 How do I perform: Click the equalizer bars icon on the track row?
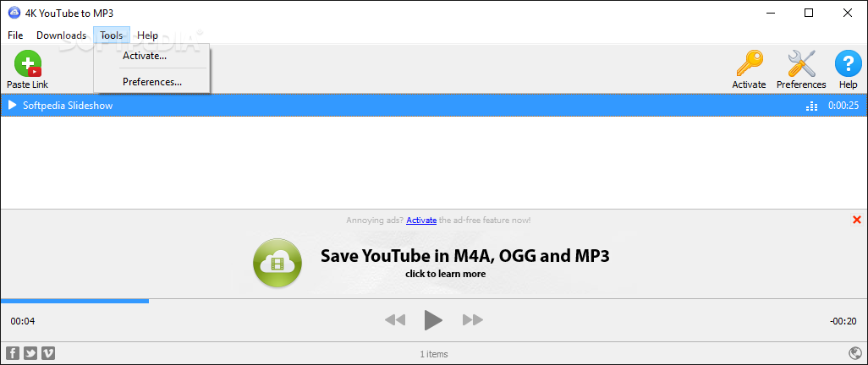click(811, 106)
